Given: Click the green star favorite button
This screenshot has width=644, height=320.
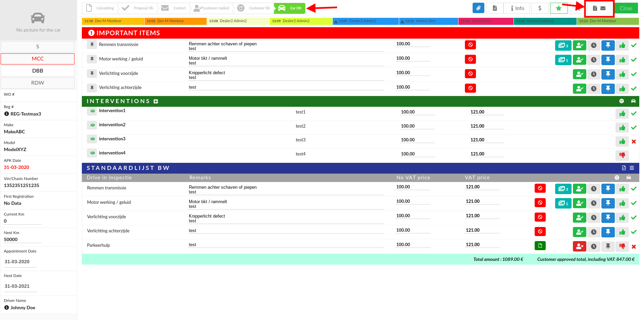Looking at the screenshot, I should (558, 8).
